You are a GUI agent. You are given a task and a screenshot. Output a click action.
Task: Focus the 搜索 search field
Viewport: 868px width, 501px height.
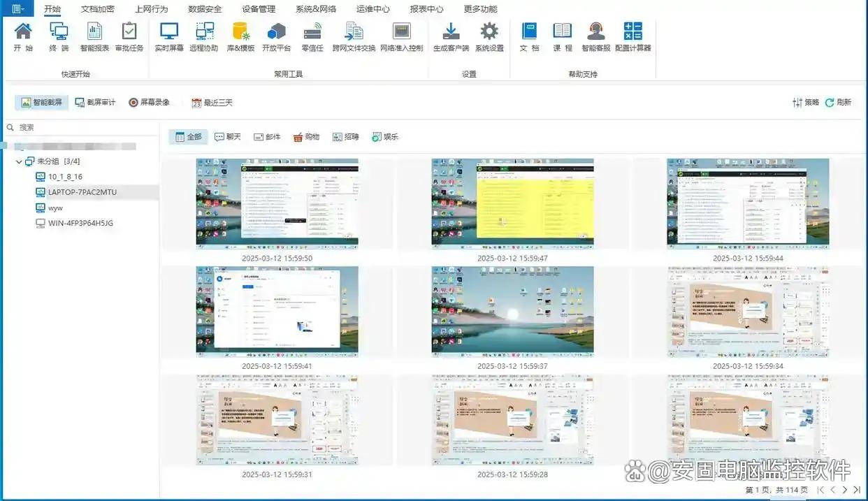click(80, 127)
